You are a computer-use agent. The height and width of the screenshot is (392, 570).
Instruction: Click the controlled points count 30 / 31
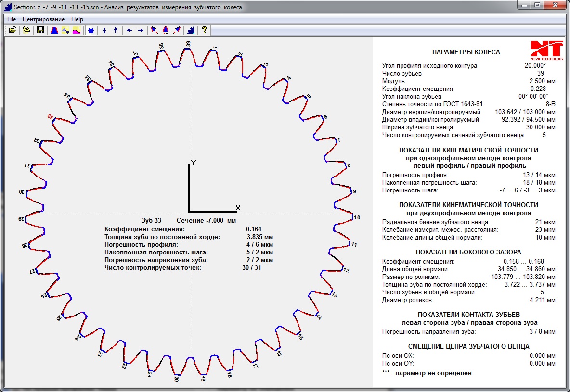(x=252, y=268)
